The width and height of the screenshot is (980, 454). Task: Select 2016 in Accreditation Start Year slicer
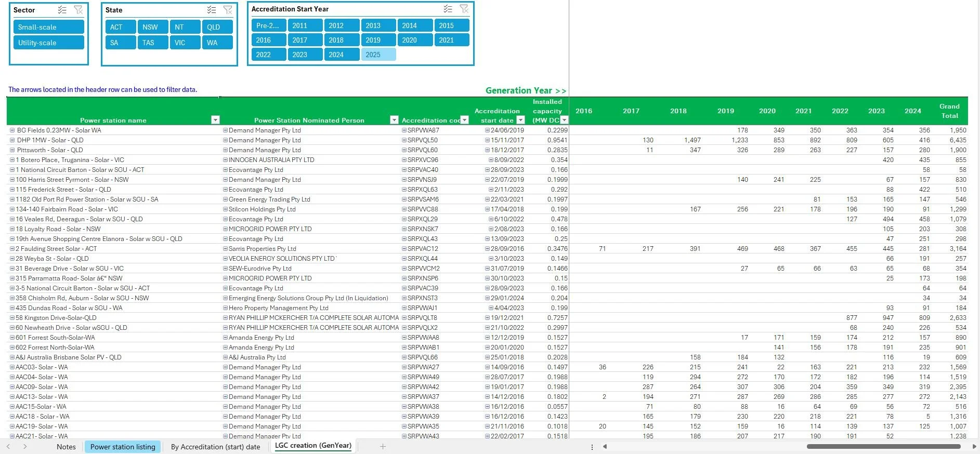click(269, 40)
